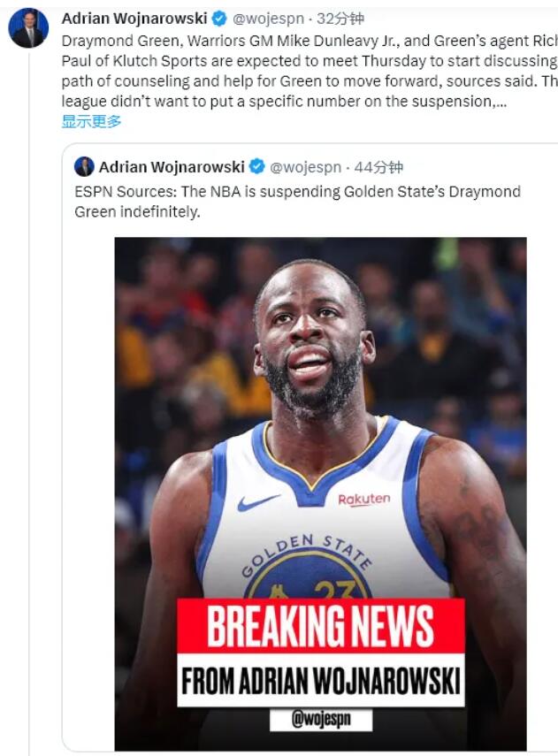Expand the tweet with 显示更多
Screen dimensions: 558x756
point(91,121)
